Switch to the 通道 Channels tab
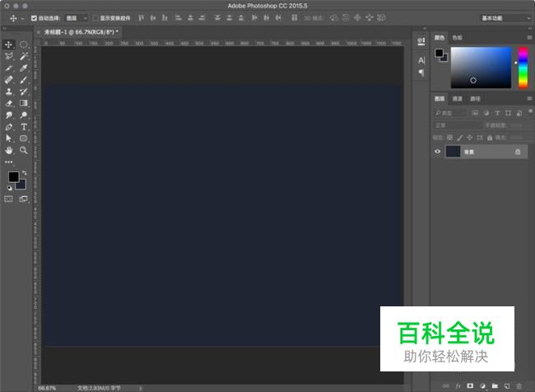 click(x=457, y=99)
